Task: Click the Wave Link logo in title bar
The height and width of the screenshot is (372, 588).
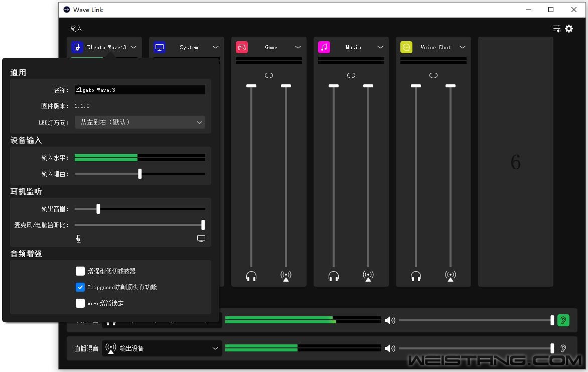Action: [67, 10]
